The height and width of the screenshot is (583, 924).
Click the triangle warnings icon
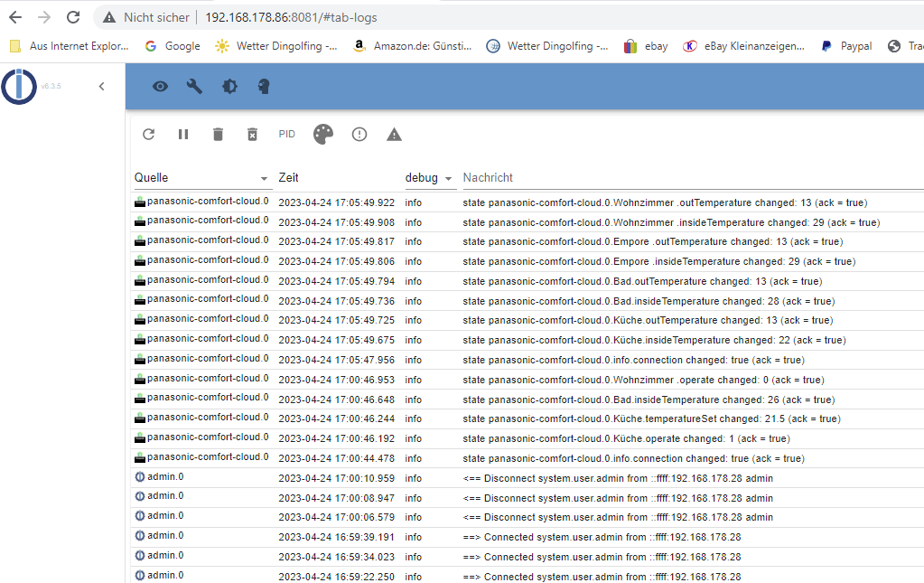pyautogui.click(x=394, y=135)
